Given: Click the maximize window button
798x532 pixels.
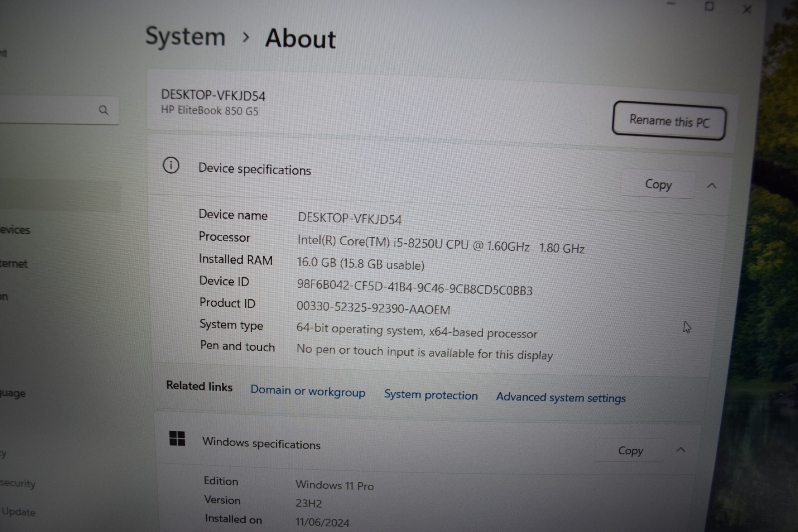Looking at the screenshot, I should (709, 6).
